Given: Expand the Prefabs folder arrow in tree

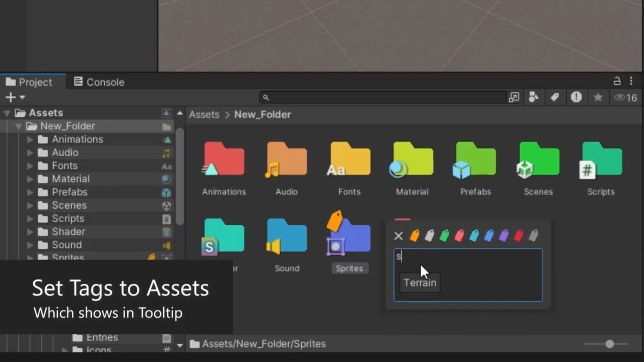Looking at the screenshot, I should [30, 192].
